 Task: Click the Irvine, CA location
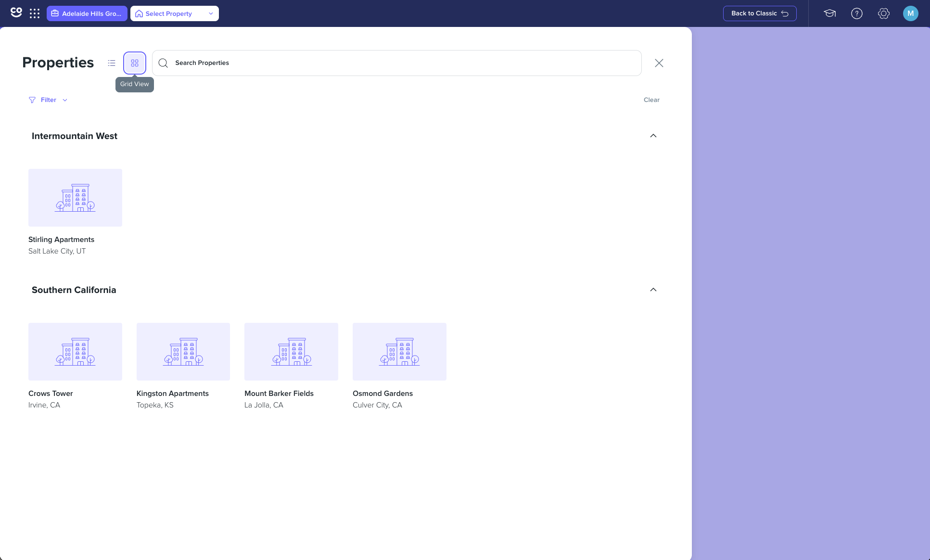[44, 405]
